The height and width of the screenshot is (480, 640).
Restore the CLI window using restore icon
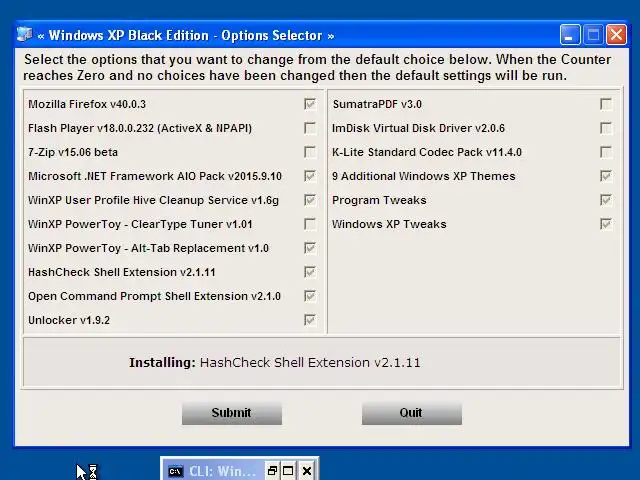(x=272, y=471)
